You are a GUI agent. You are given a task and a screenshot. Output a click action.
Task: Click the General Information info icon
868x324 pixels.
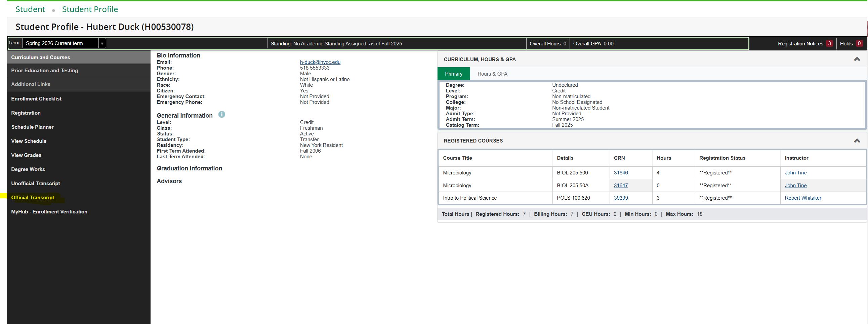pos(221,115)
